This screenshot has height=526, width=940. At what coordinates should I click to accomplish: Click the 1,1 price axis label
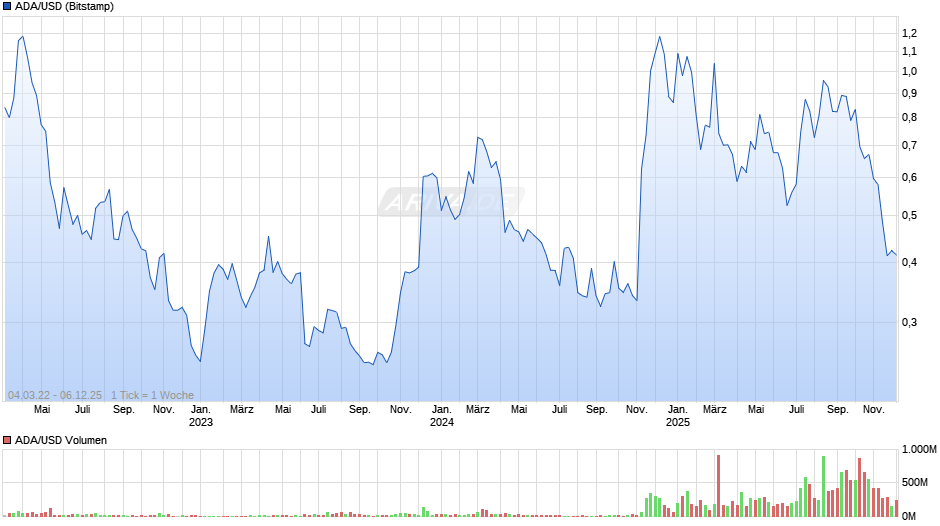click(x=909, y=52)
